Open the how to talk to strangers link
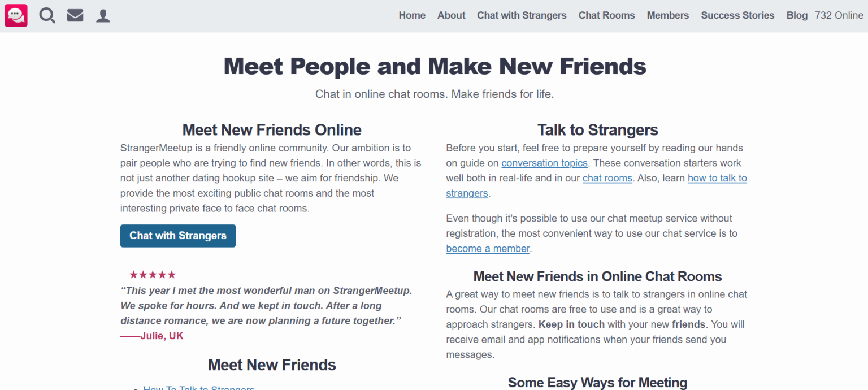 point(717,178)
